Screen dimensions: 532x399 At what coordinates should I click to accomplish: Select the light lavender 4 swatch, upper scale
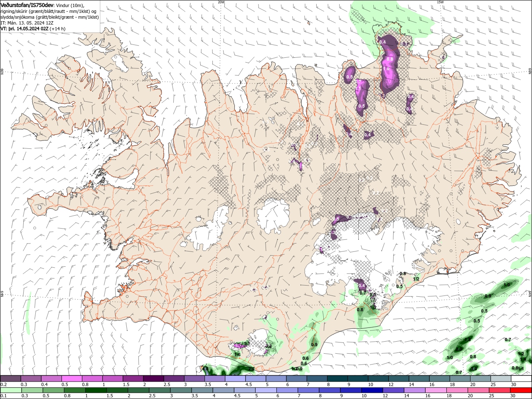pyautogui.click(x=235, y=379)
